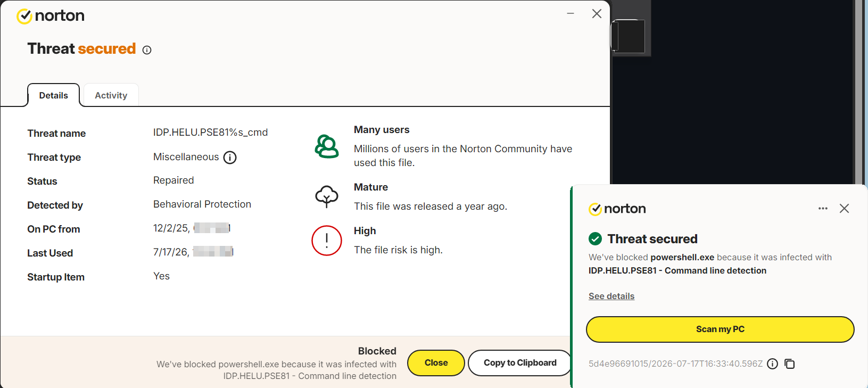Viewport: 868px width, 388px height.
Task: Click the Many users community icon
Action: [x=327, y=146]
